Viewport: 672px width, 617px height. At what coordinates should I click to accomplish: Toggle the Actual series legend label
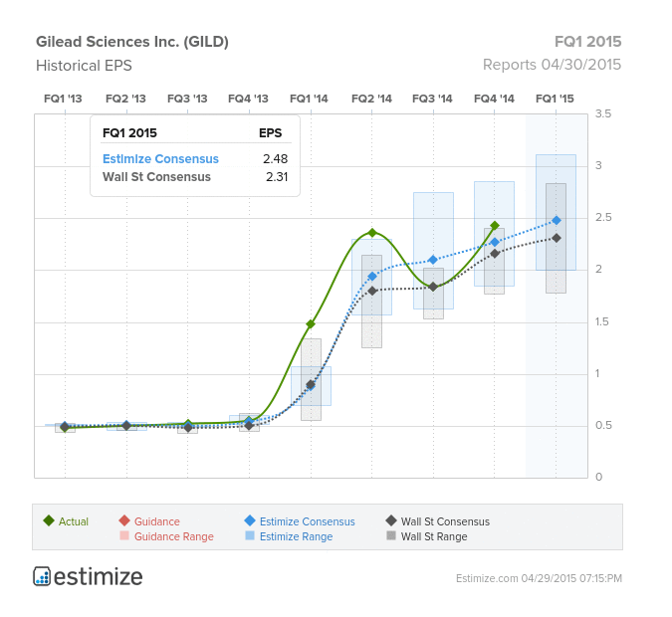[x=74, y=521]
